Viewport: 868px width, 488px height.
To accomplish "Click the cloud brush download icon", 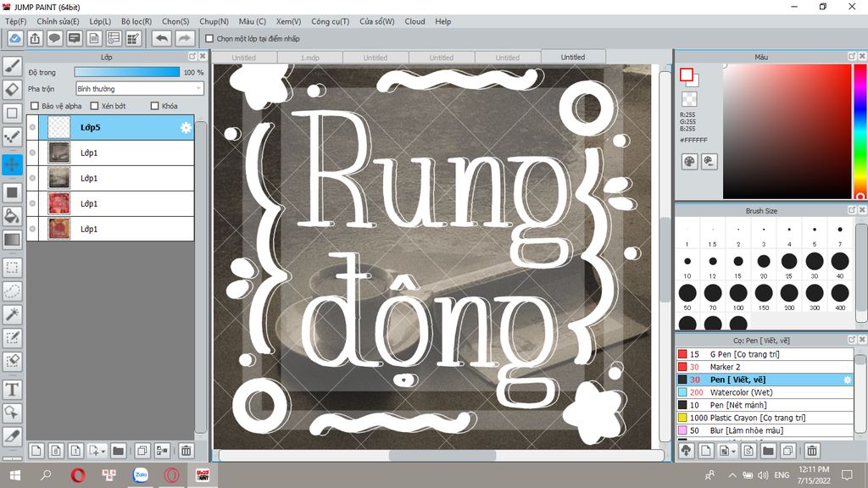I will tap(687, 451).
